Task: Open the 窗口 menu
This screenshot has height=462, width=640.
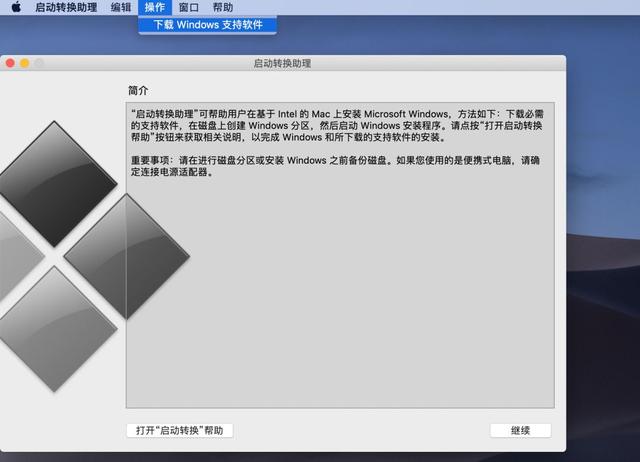Action: (189, 7)
